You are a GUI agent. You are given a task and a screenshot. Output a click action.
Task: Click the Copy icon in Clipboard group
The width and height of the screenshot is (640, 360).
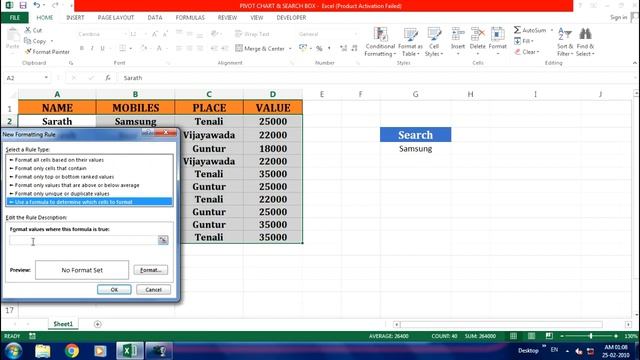click(x=28, y=41)
